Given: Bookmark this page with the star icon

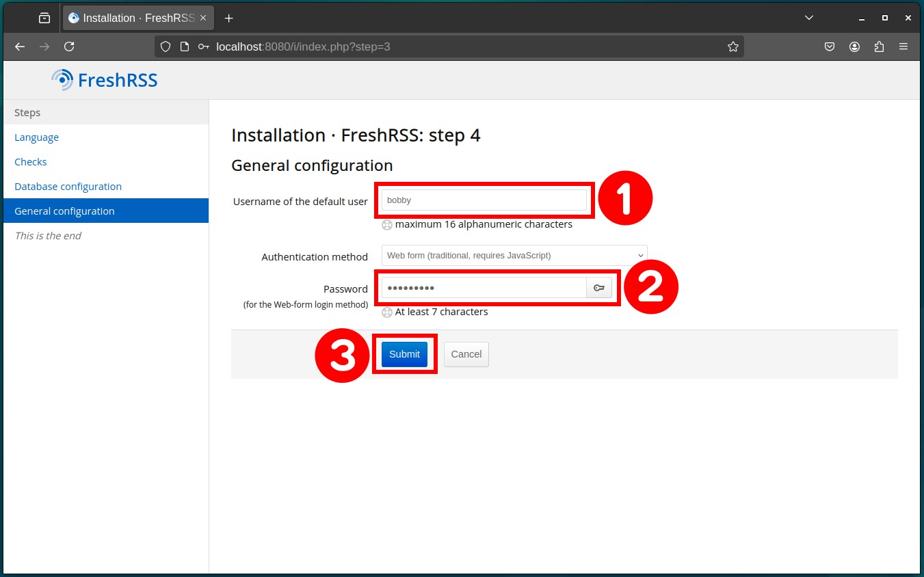Looking at the screenshot, I should click(733, 46).
